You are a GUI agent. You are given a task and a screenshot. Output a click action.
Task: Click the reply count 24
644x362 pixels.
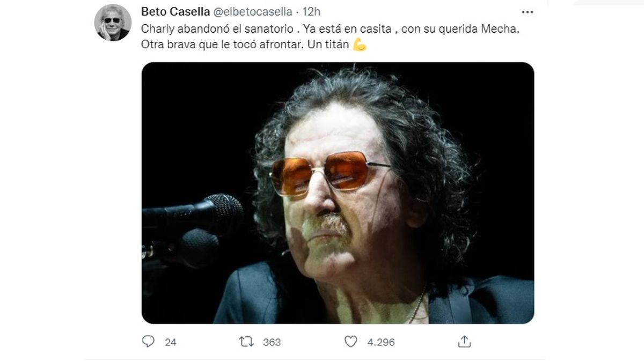[x=171, y=342]
